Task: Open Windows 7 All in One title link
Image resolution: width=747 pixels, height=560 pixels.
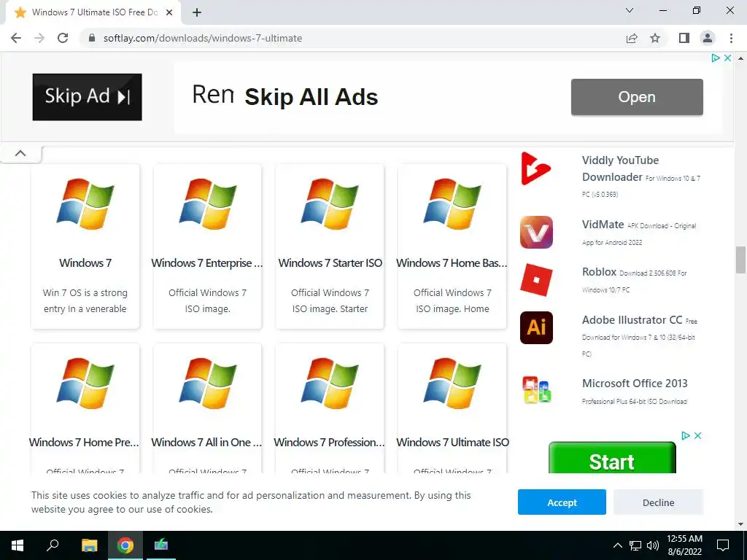Action: tap(206, 443)
